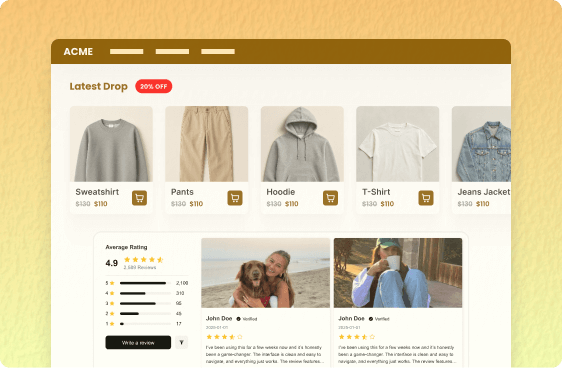Select the 4 star rating bar
The width and height of the screenshot is (562, 368).
point(147,293)
